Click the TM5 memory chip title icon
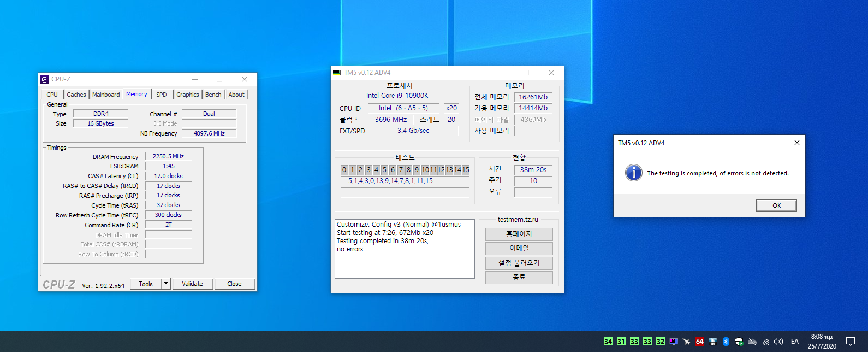 click(x=337, y=73)
